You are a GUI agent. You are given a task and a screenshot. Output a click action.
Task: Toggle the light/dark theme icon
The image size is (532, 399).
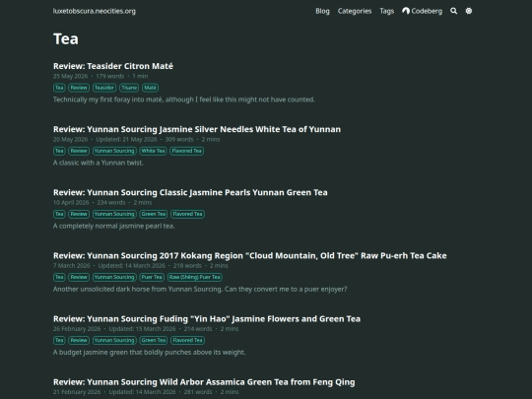469,11
